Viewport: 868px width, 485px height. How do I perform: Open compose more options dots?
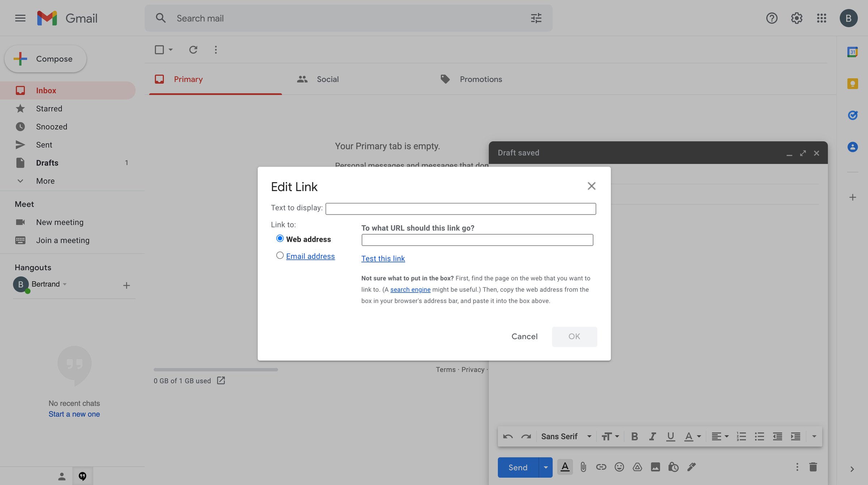[x=797, y=467]
